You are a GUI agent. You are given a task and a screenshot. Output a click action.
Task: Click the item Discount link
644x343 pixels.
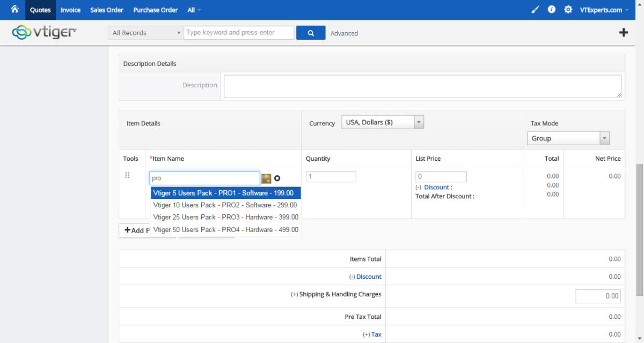[x=437, y=187]
